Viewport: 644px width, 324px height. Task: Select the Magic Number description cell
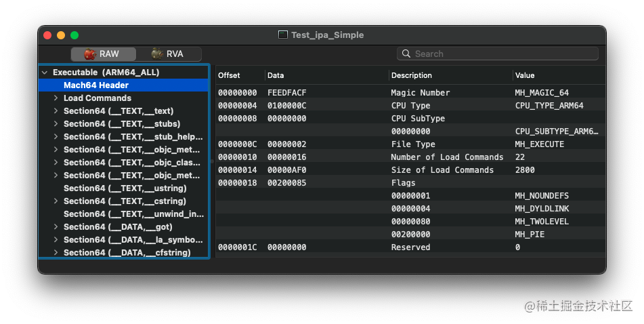[x=420, y=93]
